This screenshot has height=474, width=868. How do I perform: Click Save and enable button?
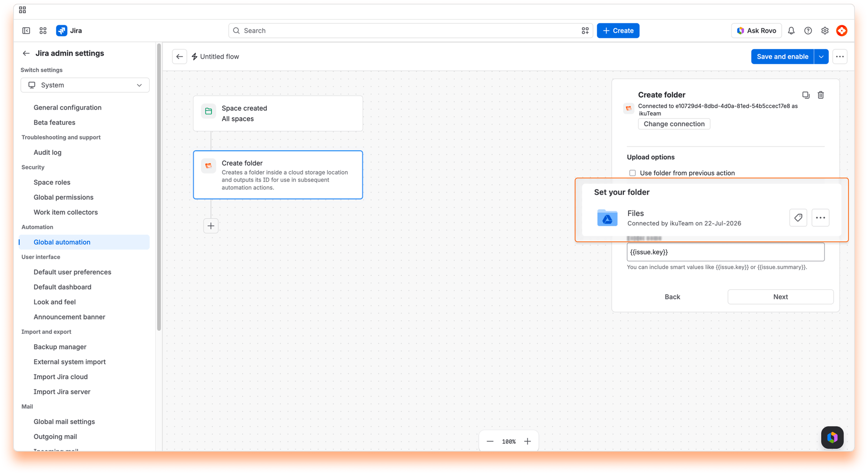coord(782,57)
